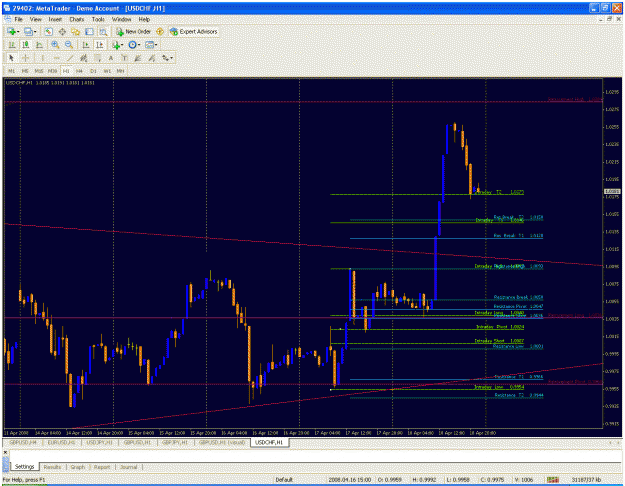Click the New Chart icon
625x486 pixels.
pyautogui.click(x=11, y=31)
